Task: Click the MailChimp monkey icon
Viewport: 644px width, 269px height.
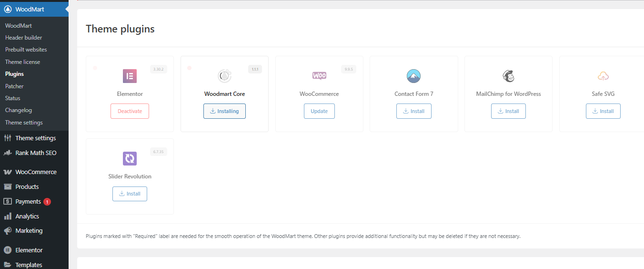Action: click(508, 76)
